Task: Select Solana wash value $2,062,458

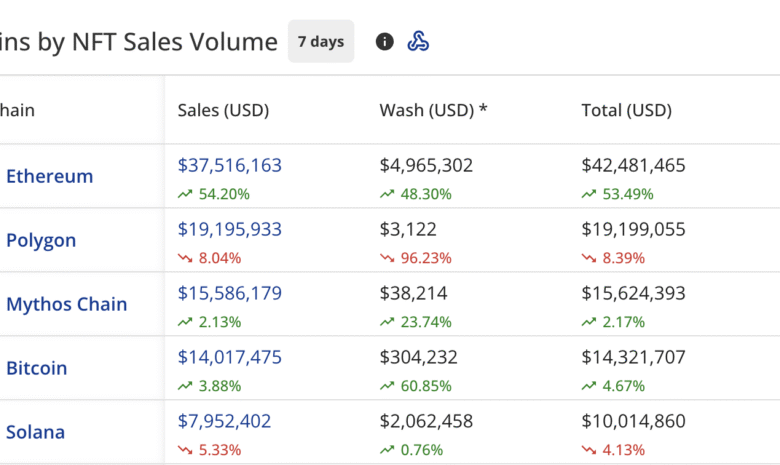Action: [426, 421]
